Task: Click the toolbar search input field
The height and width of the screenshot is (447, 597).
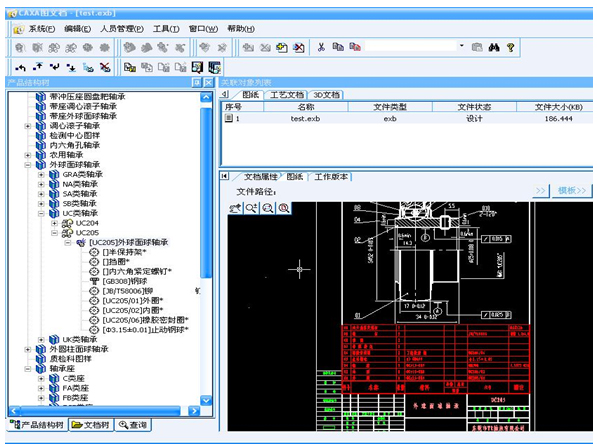Action: (410, 46)
